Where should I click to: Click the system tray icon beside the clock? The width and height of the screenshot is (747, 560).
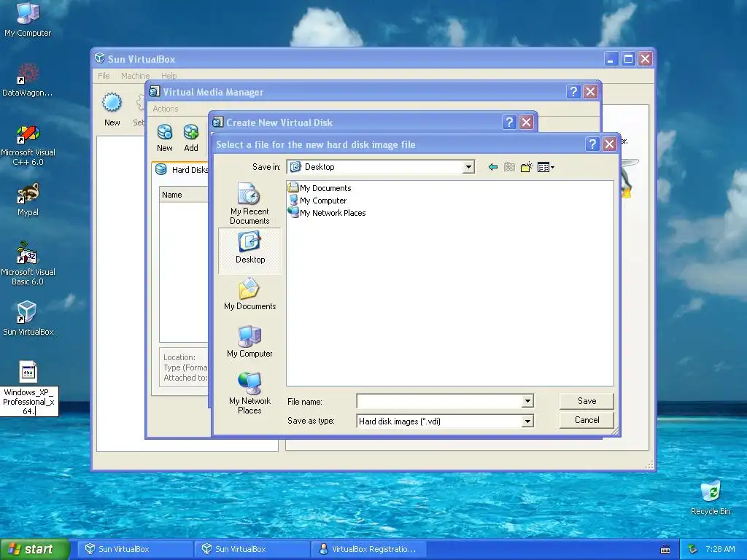[x=693, y=549]
